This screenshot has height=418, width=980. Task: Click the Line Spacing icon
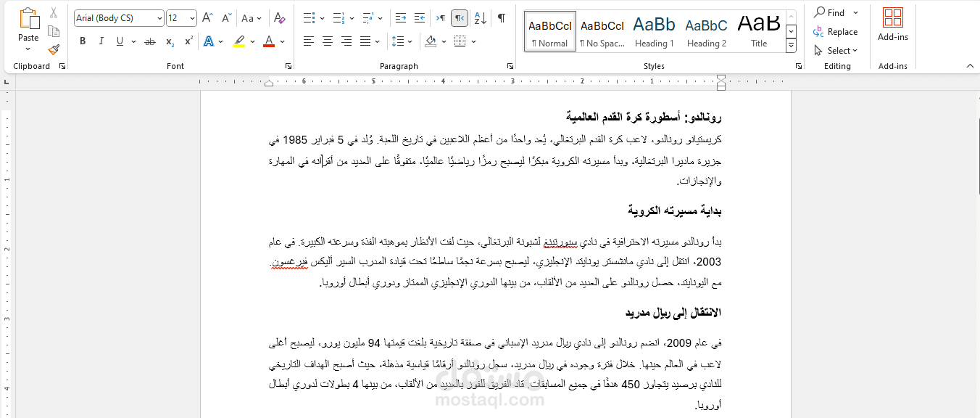(x=397, y=41)
